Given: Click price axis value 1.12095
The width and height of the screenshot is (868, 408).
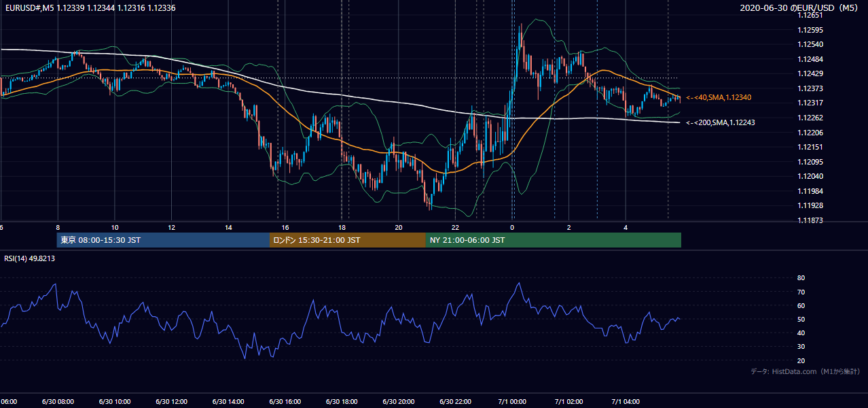Looking at the screenshot, I should [810, 162].
